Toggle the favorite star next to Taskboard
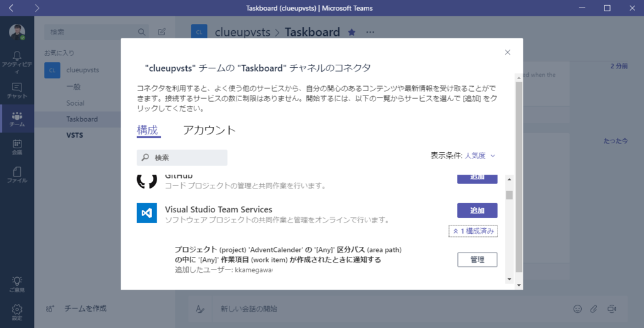 pos(352,32)
